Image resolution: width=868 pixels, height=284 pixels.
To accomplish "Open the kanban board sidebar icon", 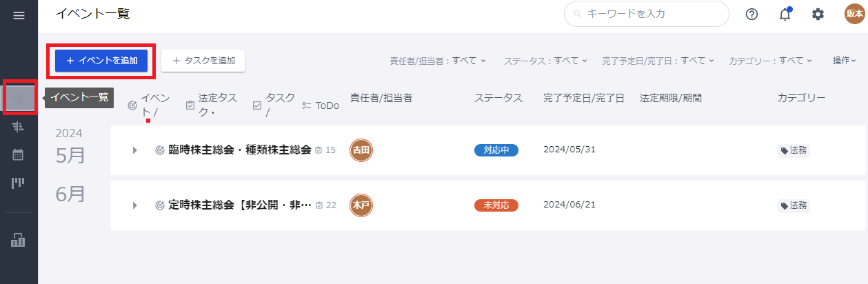I will [19, 183].
